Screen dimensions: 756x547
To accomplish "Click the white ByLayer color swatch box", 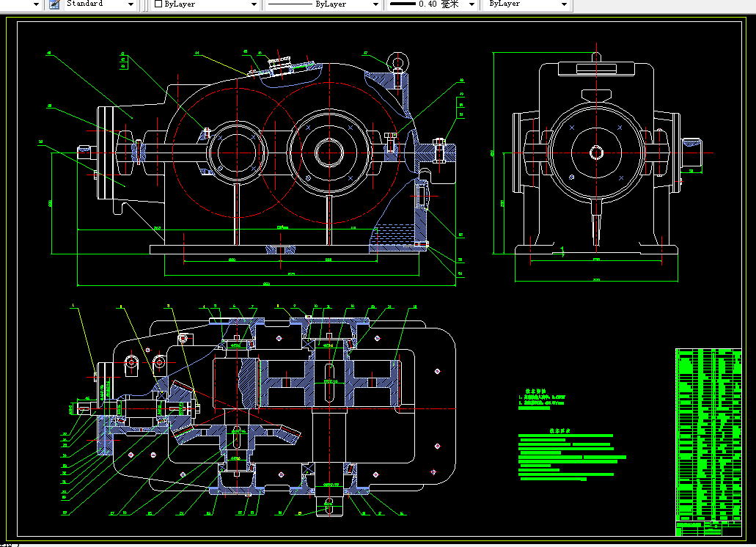I will pos(158,4).
